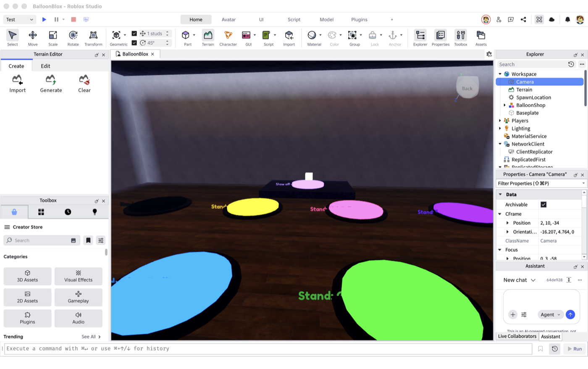The image size is (588, 369).
Task: Expand the BalloonShop tree node
Action: 505,105
